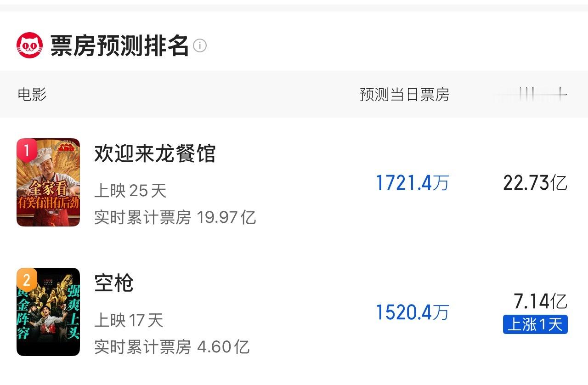Click the 上映 25 天 label
Viewport: 588px width, 385px height.
tap(130, 191)
